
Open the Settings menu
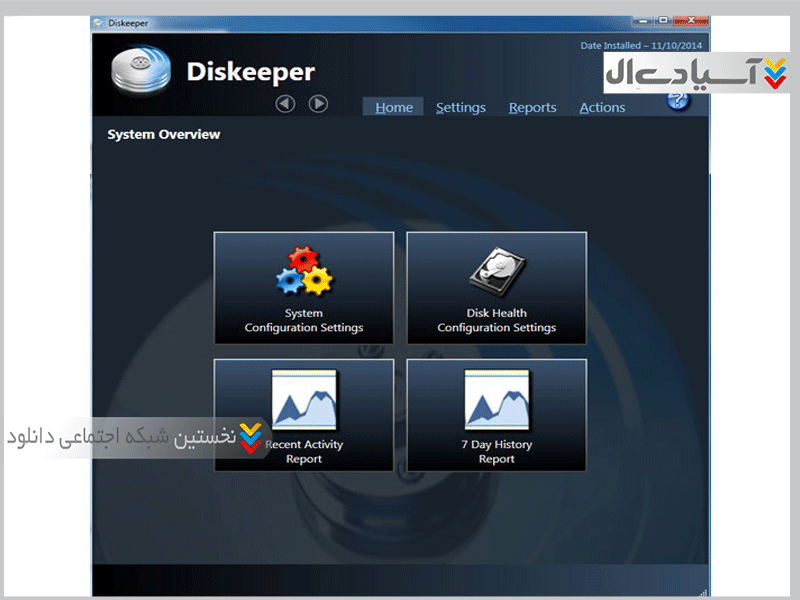pyautogui.click(x=460, y=108)
